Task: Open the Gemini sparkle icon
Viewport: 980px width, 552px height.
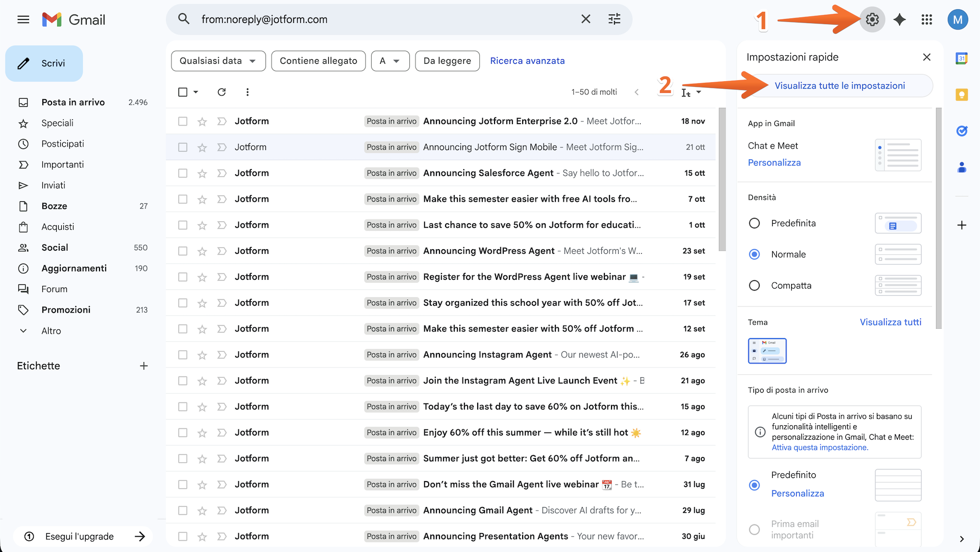Action: [899, 19]
